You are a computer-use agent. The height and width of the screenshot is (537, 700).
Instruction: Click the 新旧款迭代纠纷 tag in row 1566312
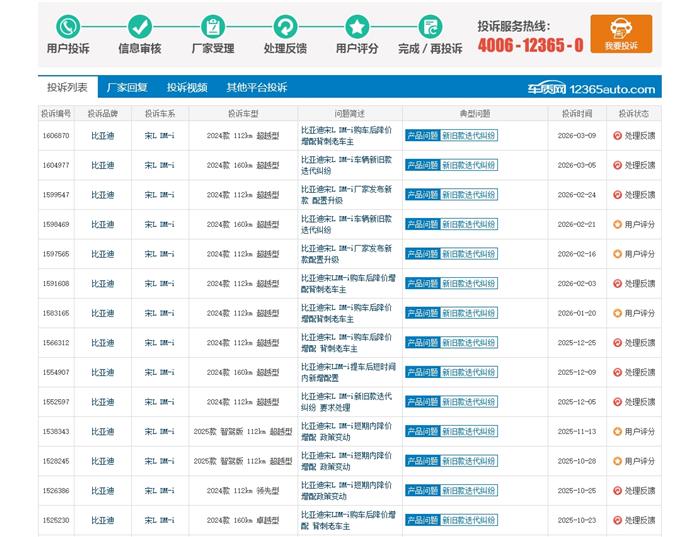tap(469, 343)
